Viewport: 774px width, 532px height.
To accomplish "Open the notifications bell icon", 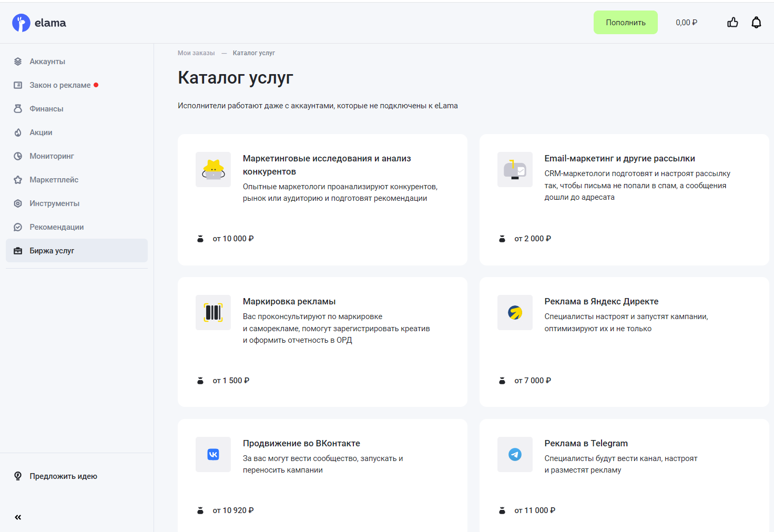I will [756, 22].
